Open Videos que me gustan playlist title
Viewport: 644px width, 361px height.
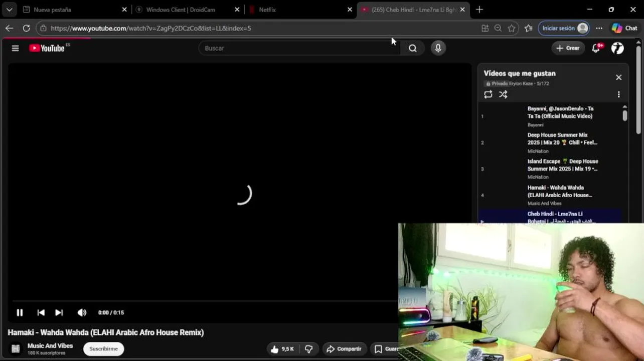pyautogui.click(x=519, y=73)
